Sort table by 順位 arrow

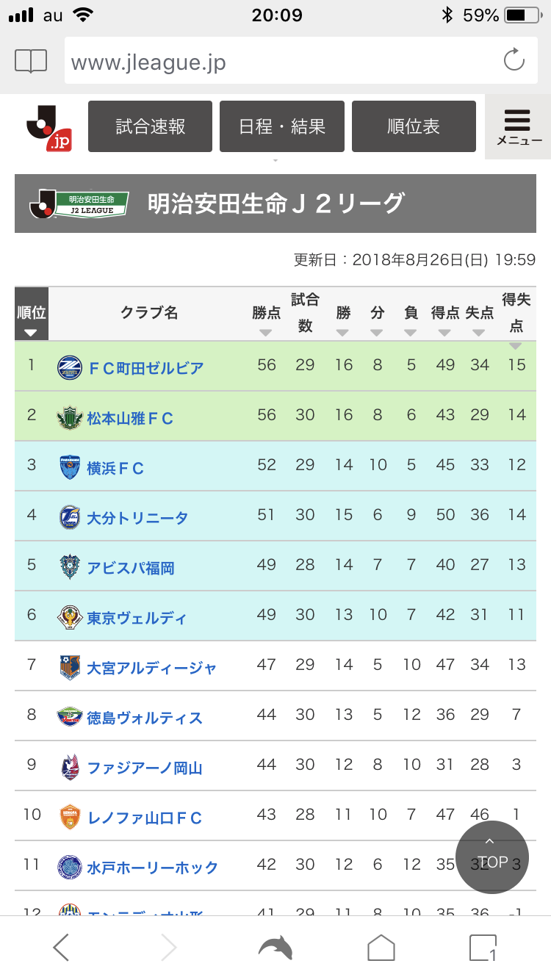[31, 332]
